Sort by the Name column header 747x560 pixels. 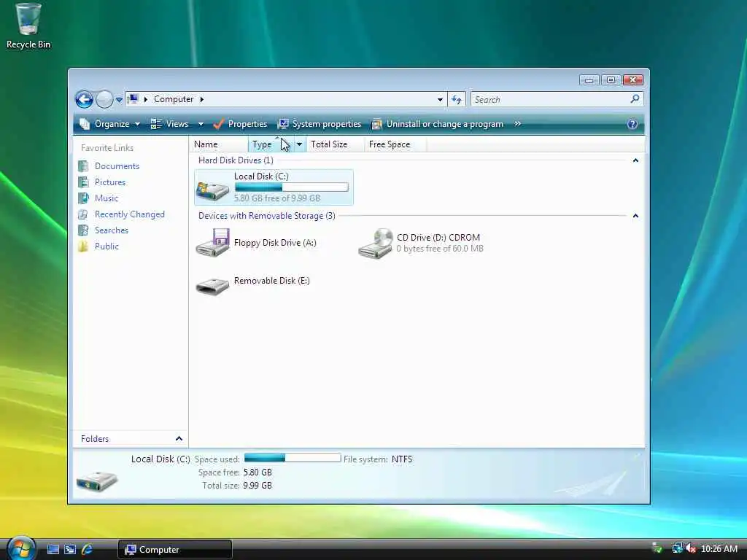[x=218, y=144]
